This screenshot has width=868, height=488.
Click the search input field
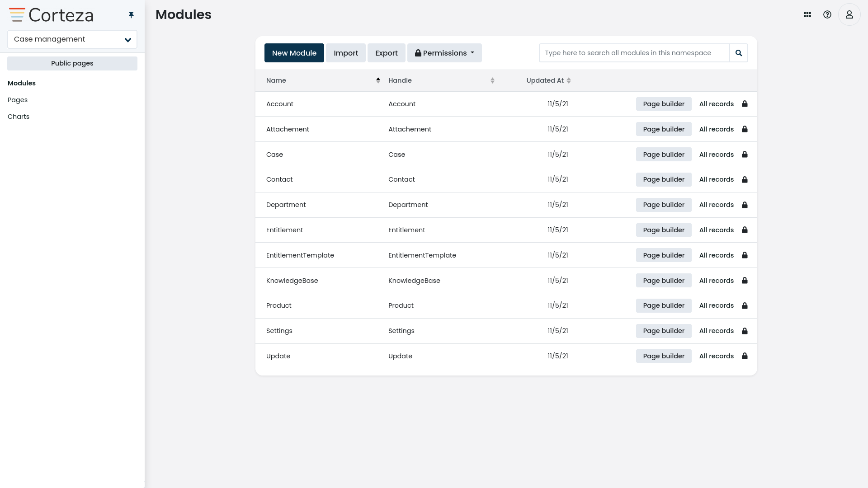point(634,52)
